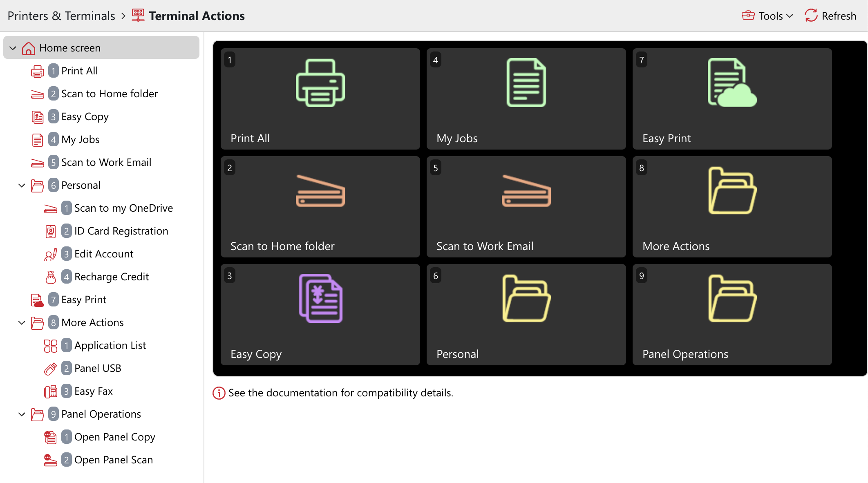
Task: Click the Print All printer icon
Action: pos(38,71)
